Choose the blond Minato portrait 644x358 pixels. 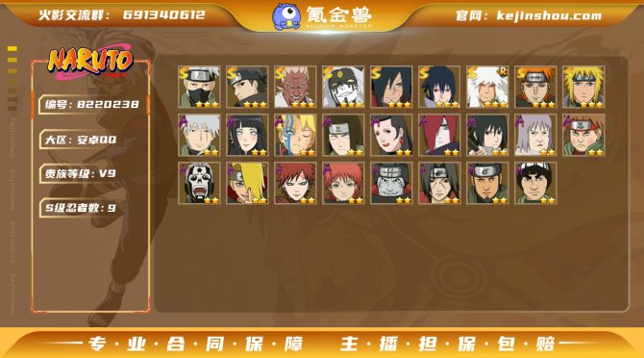[583, 88]
